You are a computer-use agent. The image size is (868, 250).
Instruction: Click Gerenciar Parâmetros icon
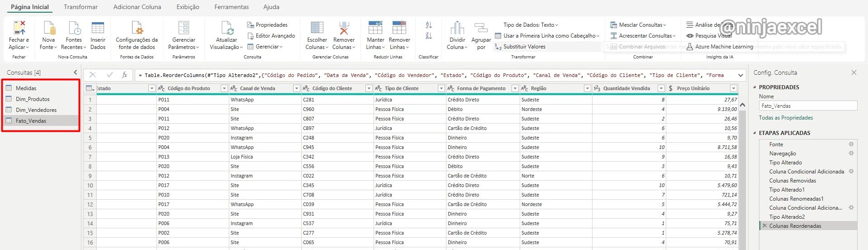pyautogui.click(x=184, y=28)
